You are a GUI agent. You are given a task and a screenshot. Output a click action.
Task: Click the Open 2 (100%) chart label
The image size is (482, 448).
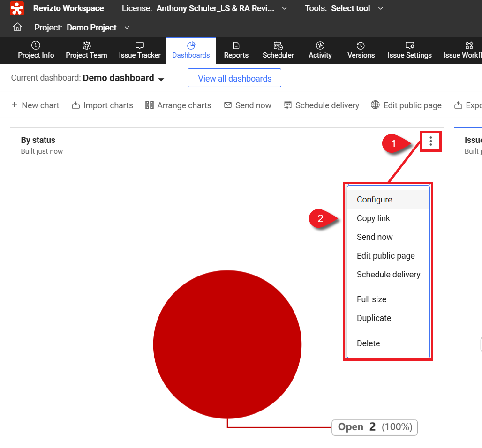(375, 427)
